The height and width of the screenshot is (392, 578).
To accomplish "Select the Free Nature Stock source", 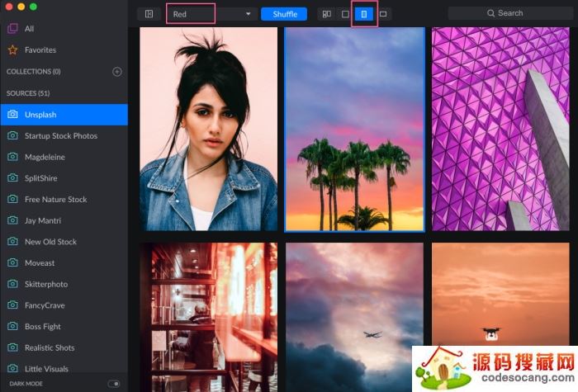I will (x=64, y=200).
